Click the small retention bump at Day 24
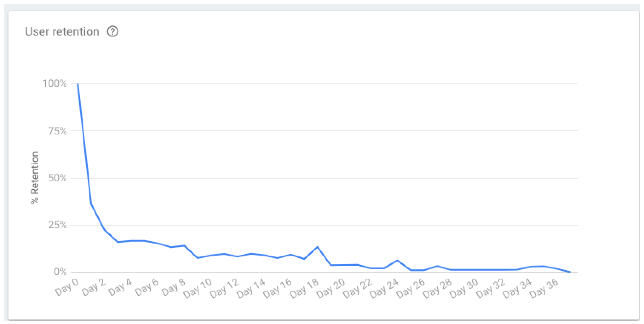 [x=397, y=261]
